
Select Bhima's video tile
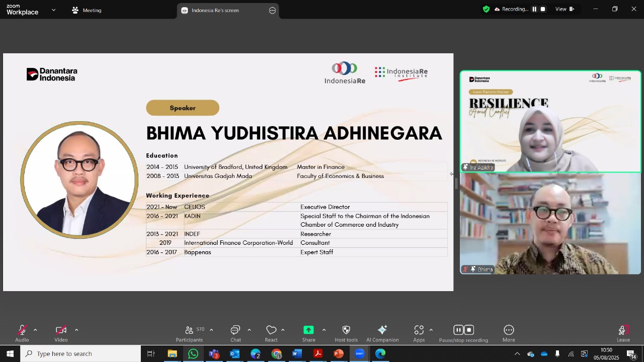550,224
